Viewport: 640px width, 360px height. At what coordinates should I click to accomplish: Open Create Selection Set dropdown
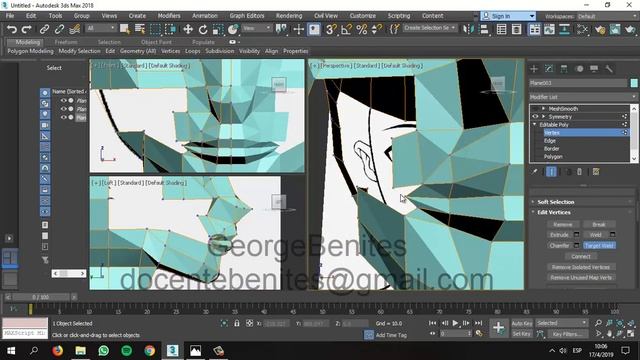pyautogui.click(x=430, y=28)
